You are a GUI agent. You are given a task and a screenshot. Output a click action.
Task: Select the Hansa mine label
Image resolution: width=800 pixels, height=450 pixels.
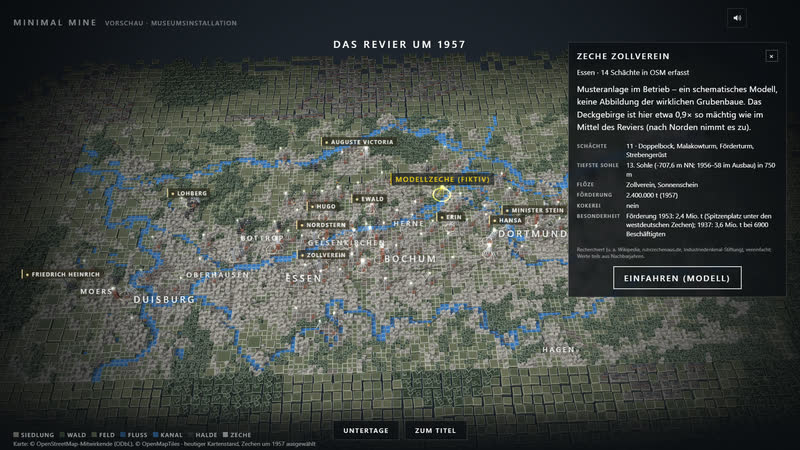click(507, 220)
